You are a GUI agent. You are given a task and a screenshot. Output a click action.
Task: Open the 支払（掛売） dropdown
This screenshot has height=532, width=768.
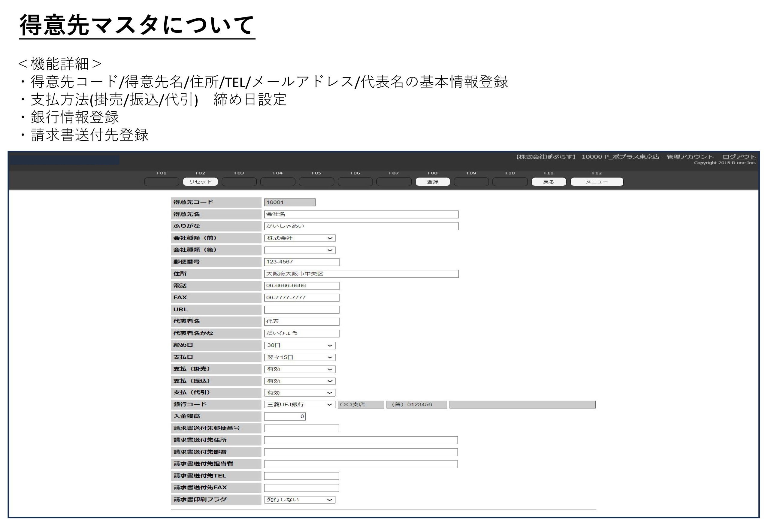click(300, 369)
